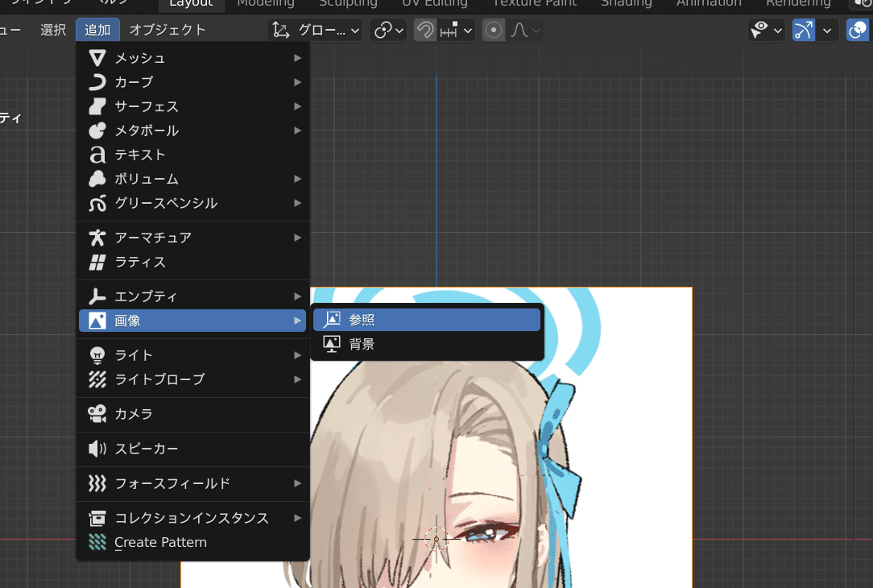Viewport: 873px width, 588px height.
Task: Open the snapping options dropdown
Action: coord(457,30)
